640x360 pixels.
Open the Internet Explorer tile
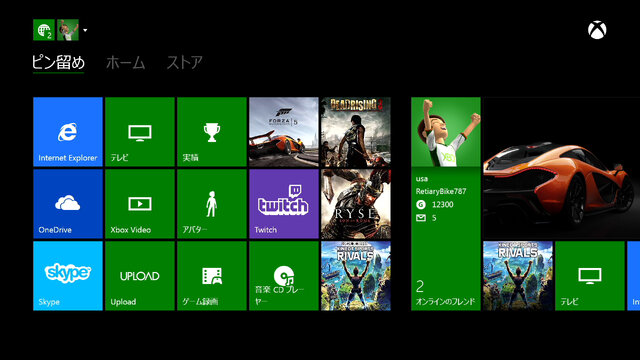pos(68,132)
